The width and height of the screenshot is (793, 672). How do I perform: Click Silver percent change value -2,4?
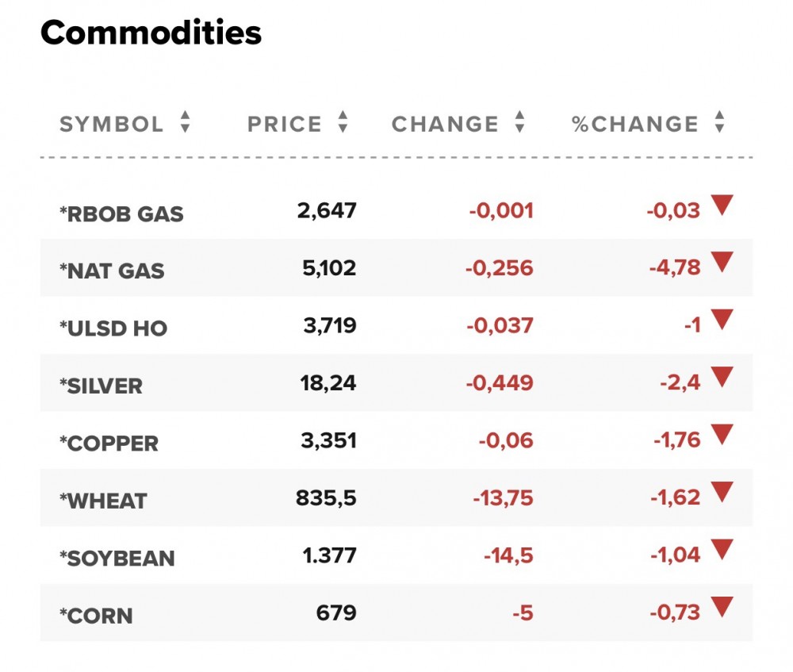tap(680, 384)
